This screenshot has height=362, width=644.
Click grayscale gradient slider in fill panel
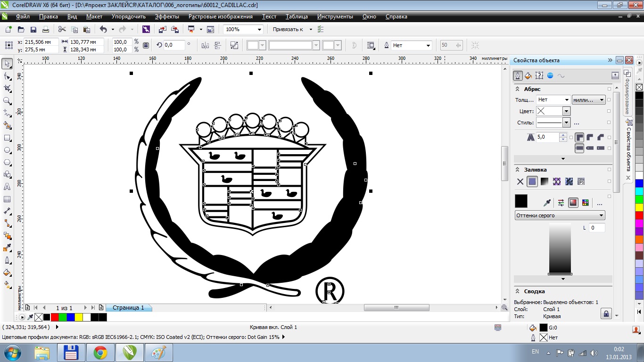tap(560, 249)
